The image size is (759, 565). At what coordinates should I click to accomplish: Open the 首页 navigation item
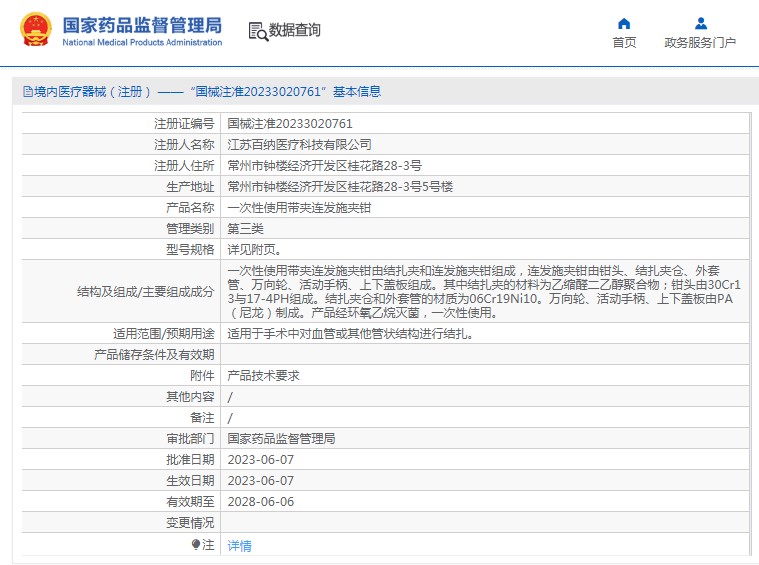(x=624, y=43)
